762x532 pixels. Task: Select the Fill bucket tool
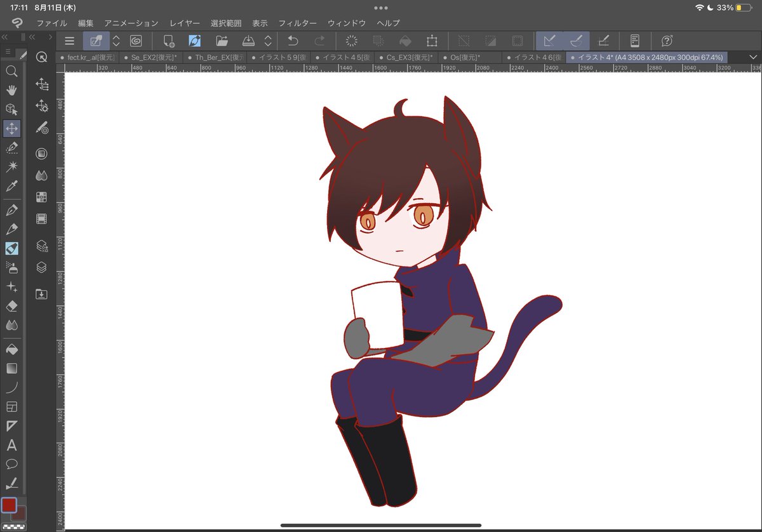click(11, 349)
